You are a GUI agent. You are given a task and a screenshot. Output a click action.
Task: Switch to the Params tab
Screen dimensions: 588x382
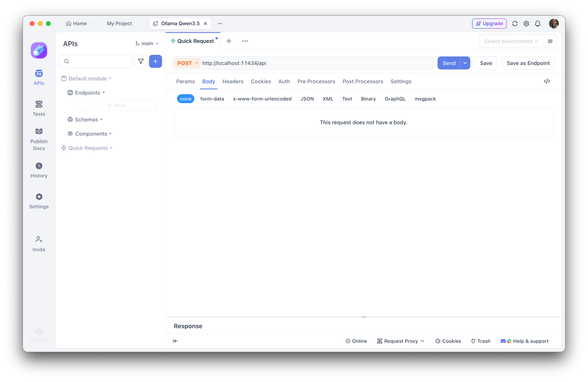pyautogui.click(x=185, y=81)
